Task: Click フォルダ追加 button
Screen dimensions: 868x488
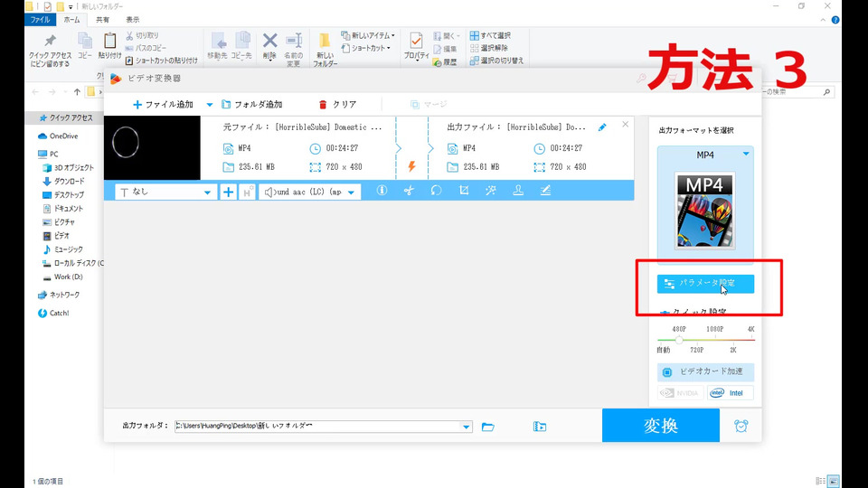Action: coord(252,104)
